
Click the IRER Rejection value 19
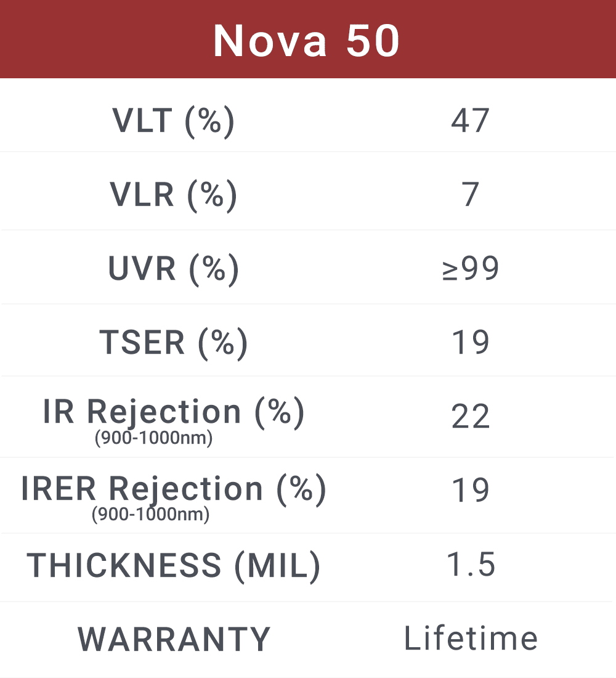470,490
